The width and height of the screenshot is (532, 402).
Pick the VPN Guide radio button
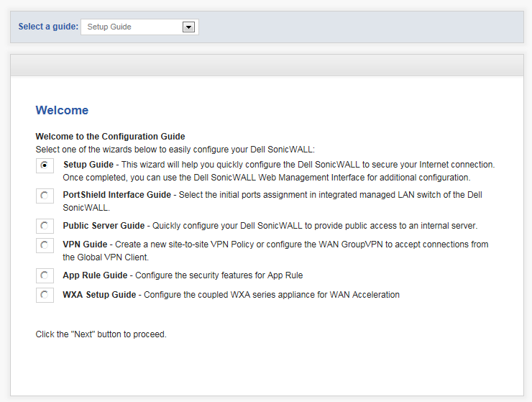point(45,245)
